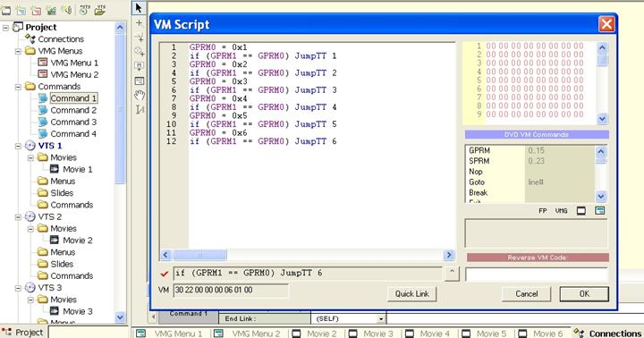
Task: Open the End Link (SELF) dropdown
Action: tap(381, 318)
